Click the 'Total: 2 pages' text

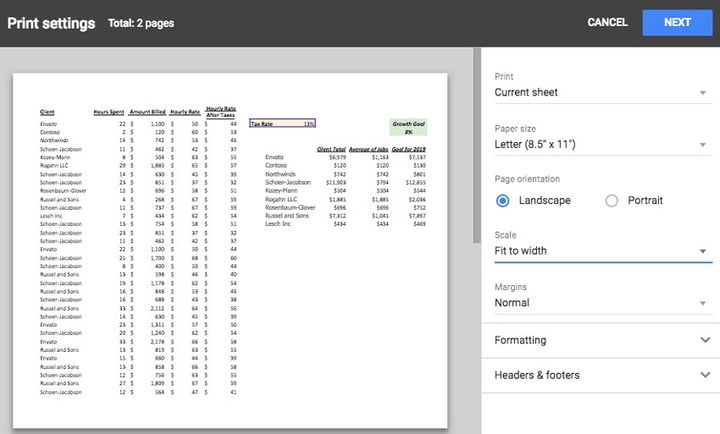pyautogui.click(x=141, y=23)
